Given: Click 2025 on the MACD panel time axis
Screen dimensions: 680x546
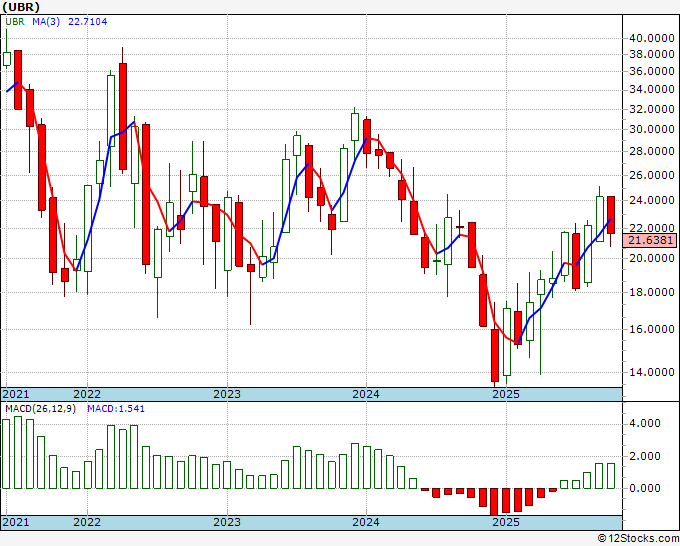Looking at the screenshot, I should pos(506,522).
